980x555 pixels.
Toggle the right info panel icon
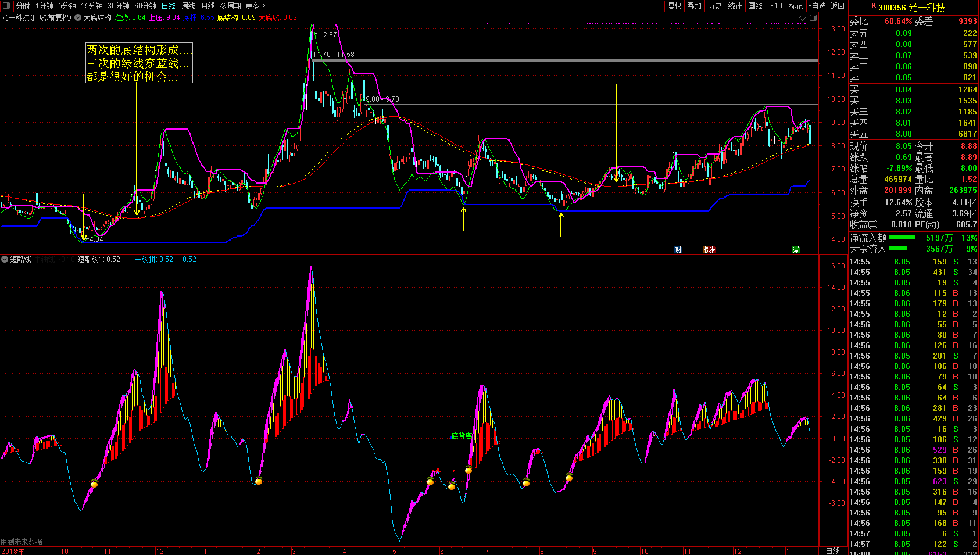tap(813, 18)
